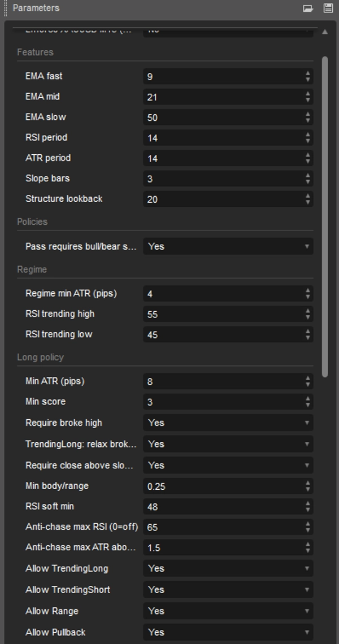Adjust the RSI trending high stepper arrows
Image resolution: width=339 pixels, height=644 pixels.
click(308, 314)
